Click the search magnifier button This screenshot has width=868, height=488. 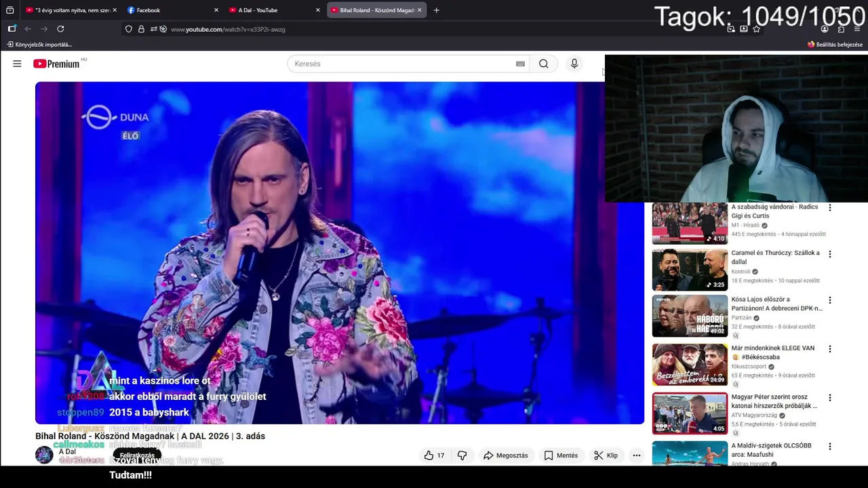[x=544, y=64]
